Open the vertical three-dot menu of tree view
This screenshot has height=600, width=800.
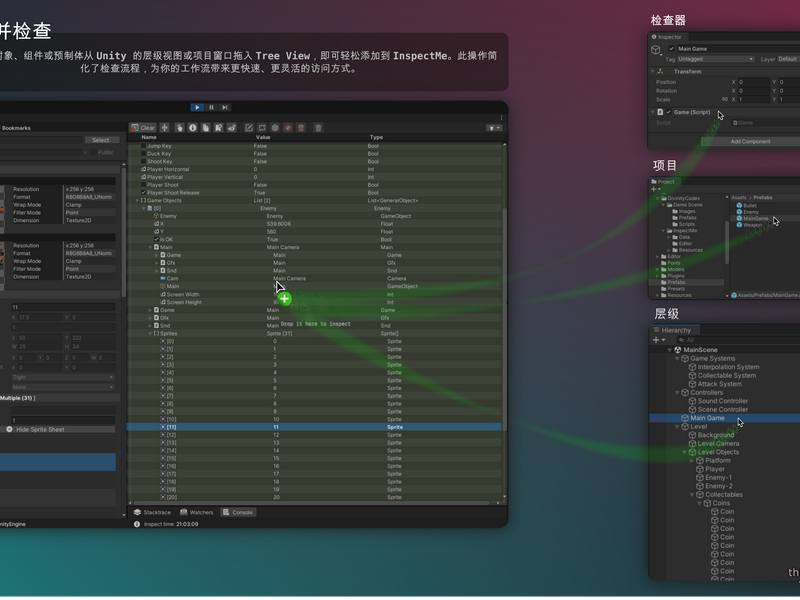(x=502, y=118)
